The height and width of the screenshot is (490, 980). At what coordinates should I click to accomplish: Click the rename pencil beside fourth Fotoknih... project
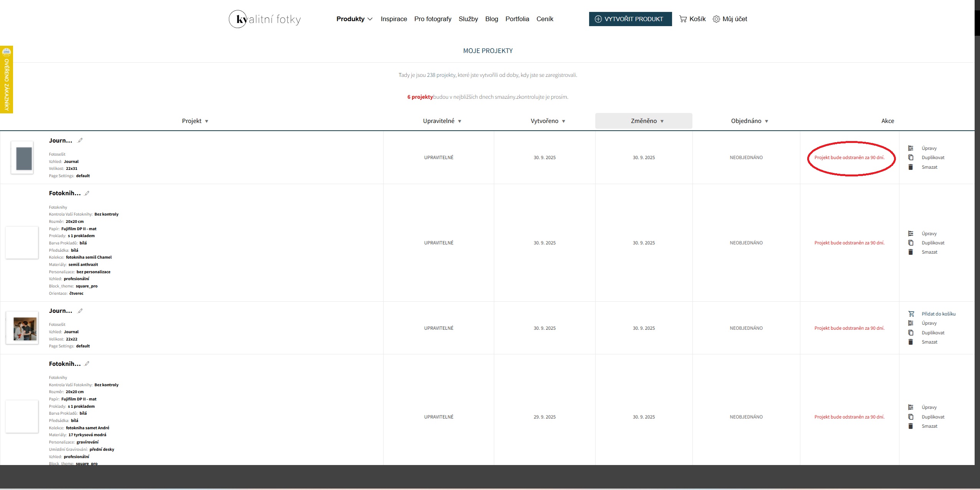point(87,364)
